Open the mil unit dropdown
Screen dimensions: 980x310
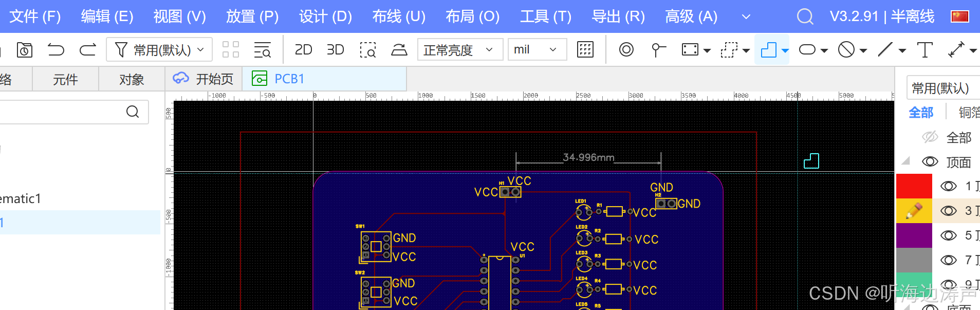point(537,50)
